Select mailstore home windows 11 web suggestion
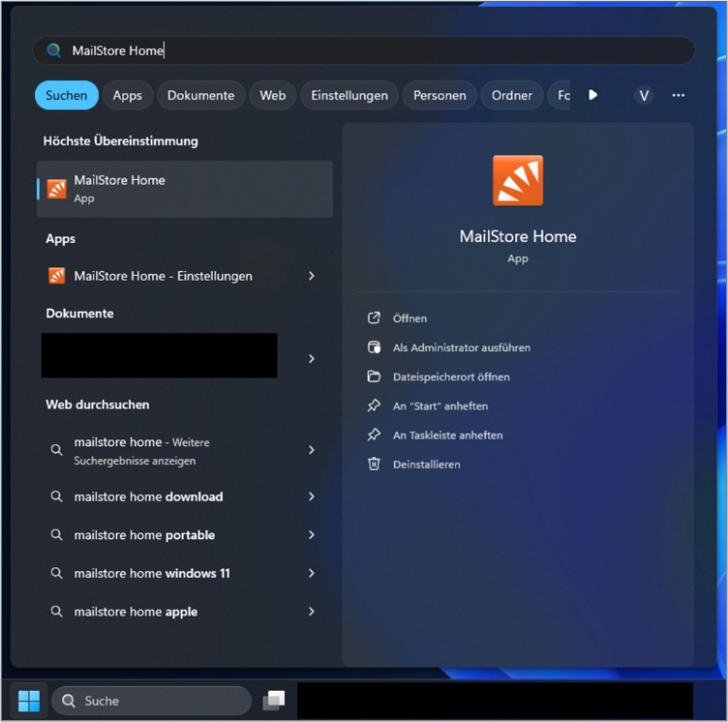This screenshot has width=728, height=722. point(151,573)
